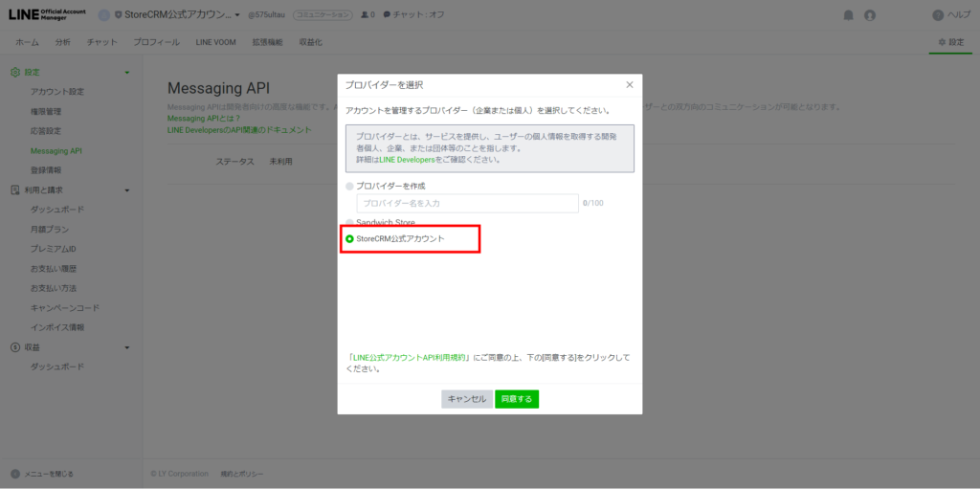Click the キャンセル button
Viewport: 980px width, 489px height.
click(467, 399)
